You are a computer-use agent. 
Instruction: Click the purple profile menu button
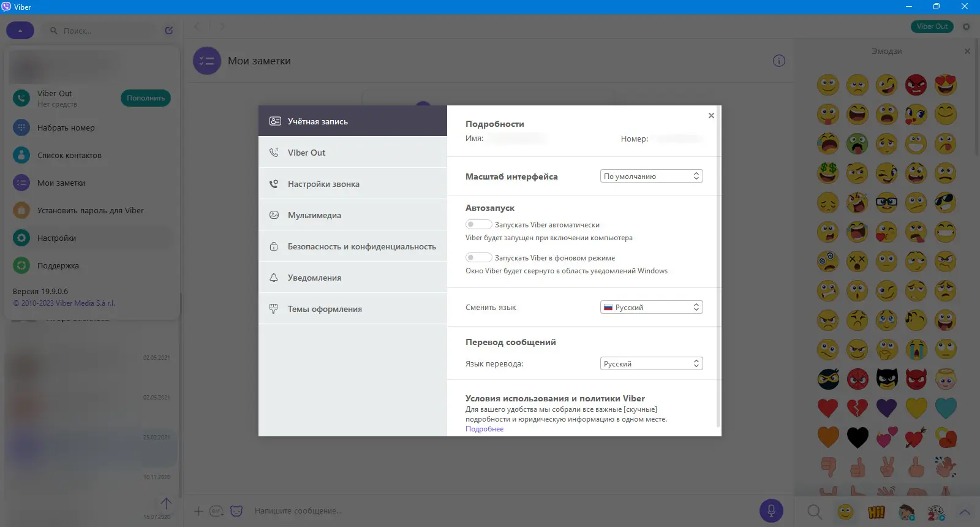click(x=20, y=30)
